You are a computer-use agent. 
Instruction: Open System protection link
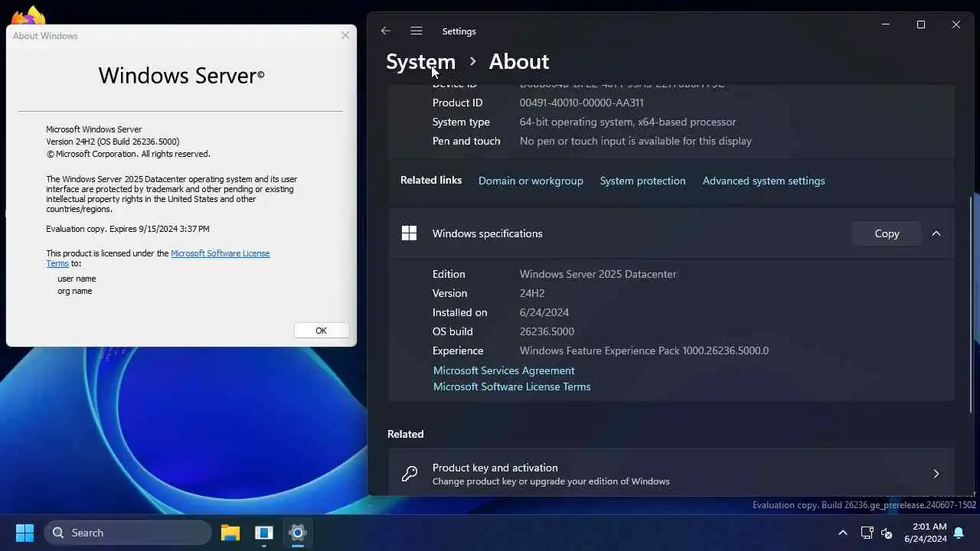click(642, 181)
